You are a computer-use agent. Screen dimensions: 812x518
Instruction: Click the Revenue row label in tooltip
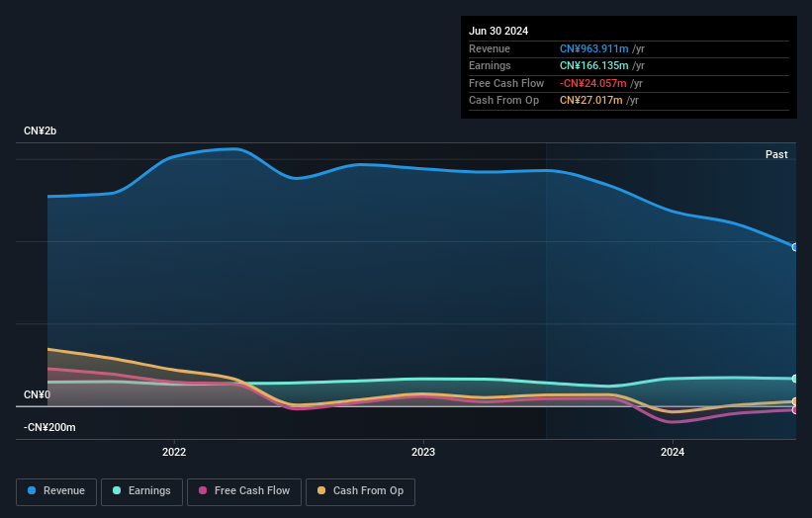490,48
